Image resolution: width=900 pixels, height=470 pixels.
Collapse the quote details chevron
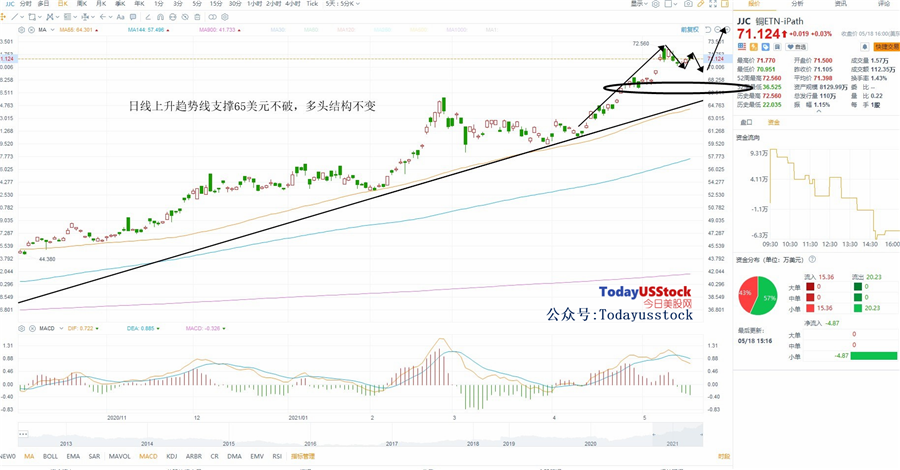tap(818, 112)
